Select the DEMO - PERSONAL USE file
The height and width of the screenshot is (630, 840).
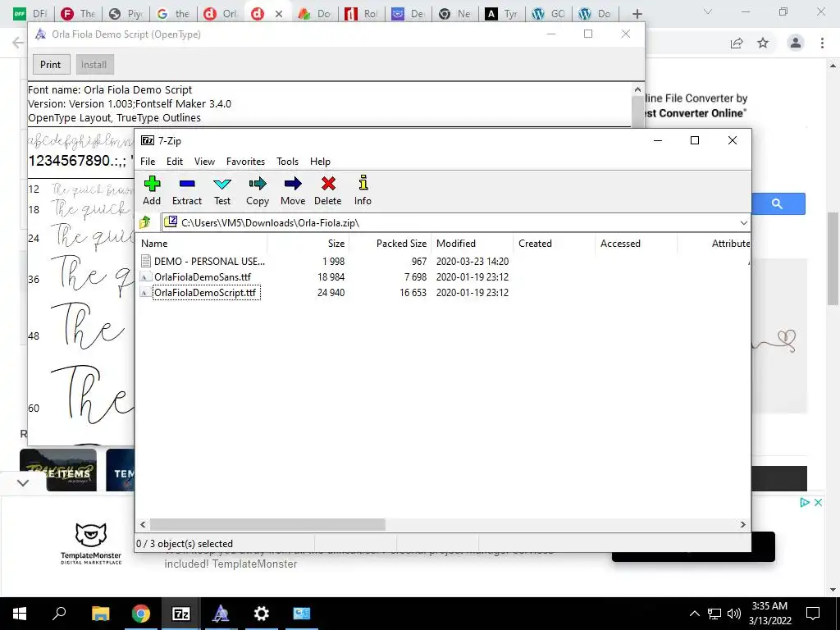[209, 262]
